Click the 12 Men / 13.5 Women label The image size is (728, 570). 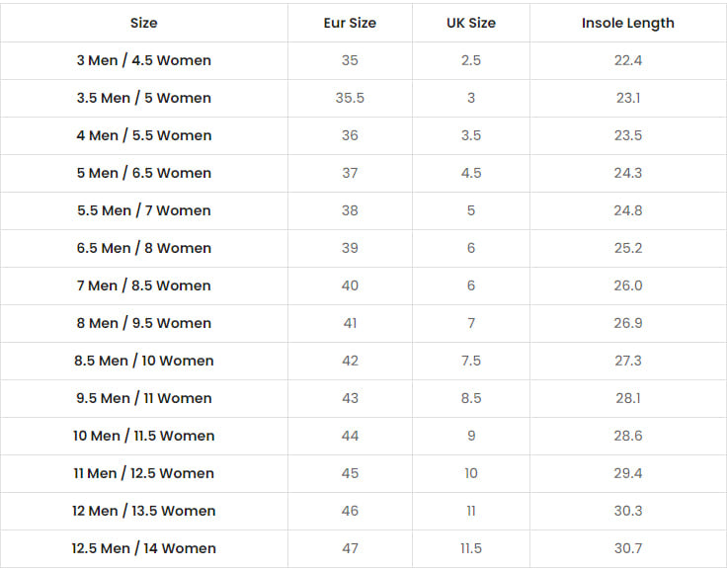144,511
